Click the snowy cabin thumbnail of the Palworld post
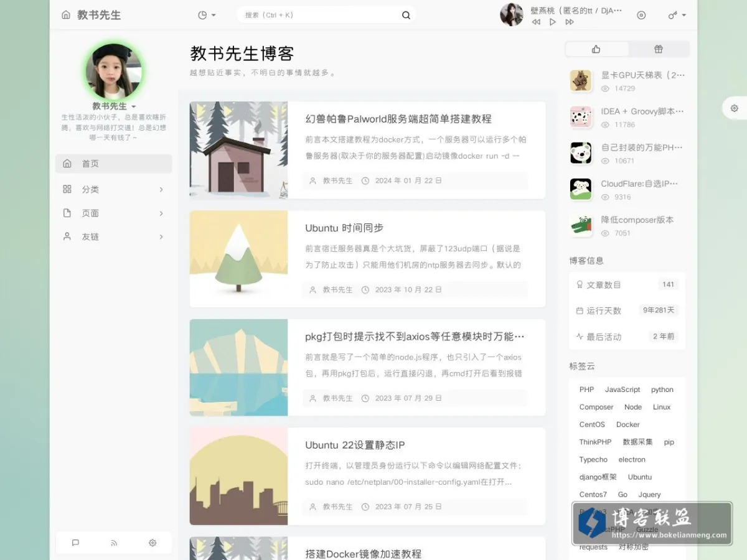This screenshot has width=747, height=560. pos(238,150)
